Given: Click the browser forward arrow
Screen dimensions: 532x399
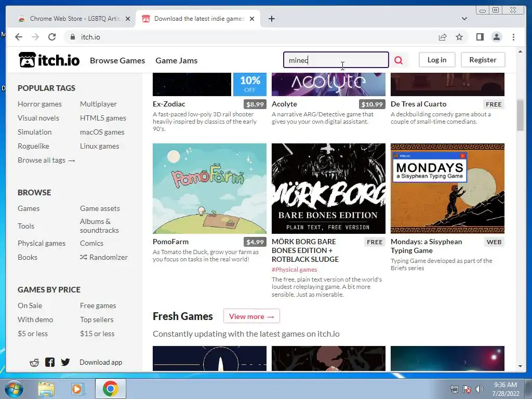Looking at the screenshot, I should (x=35, y=37).
